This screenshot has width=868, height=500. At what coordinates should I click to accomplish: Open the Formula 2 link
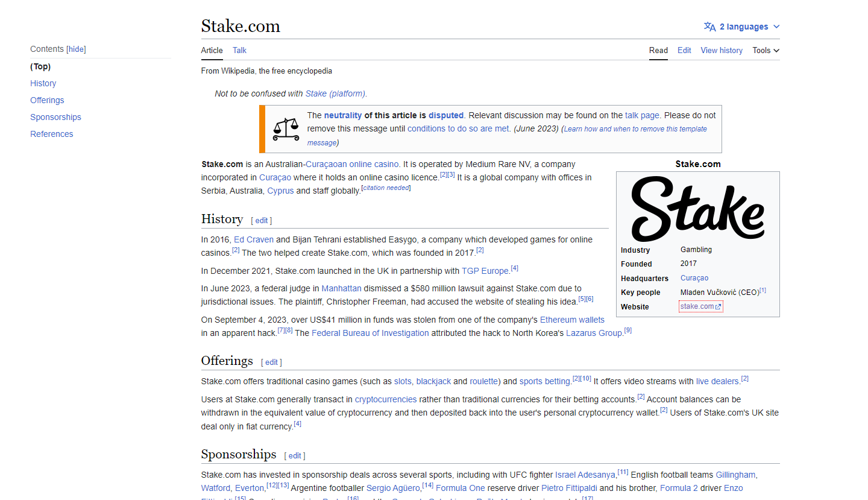(679, 488)
